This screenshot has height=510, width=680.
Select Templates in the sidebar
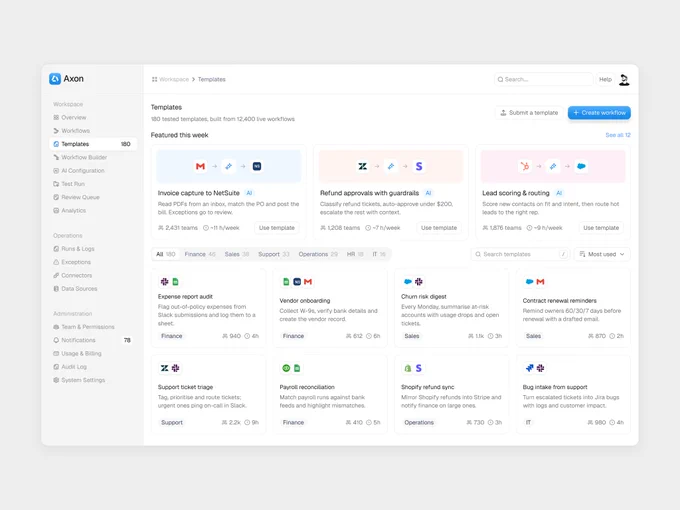tap(93, 144)
